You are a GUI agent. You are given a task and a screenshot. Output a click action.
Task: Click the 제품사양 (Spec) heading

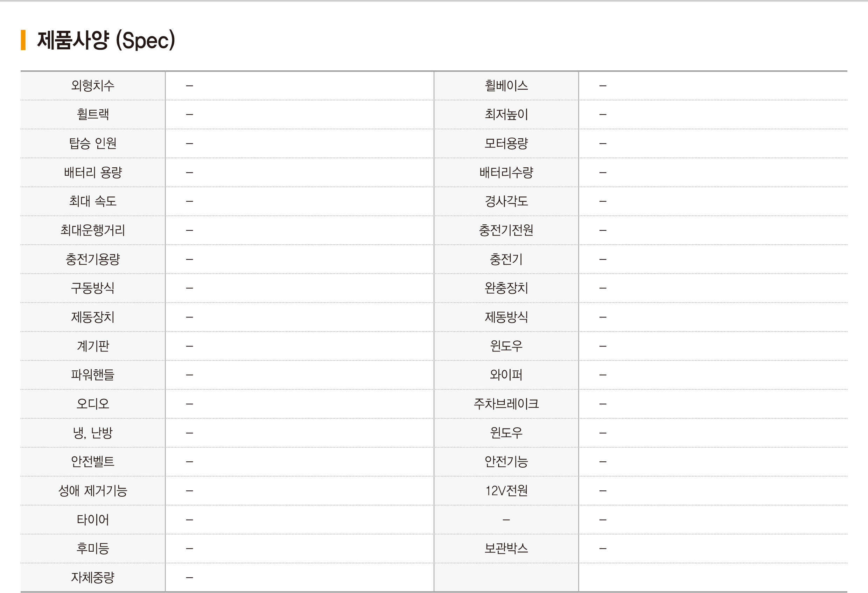point(106,40)
